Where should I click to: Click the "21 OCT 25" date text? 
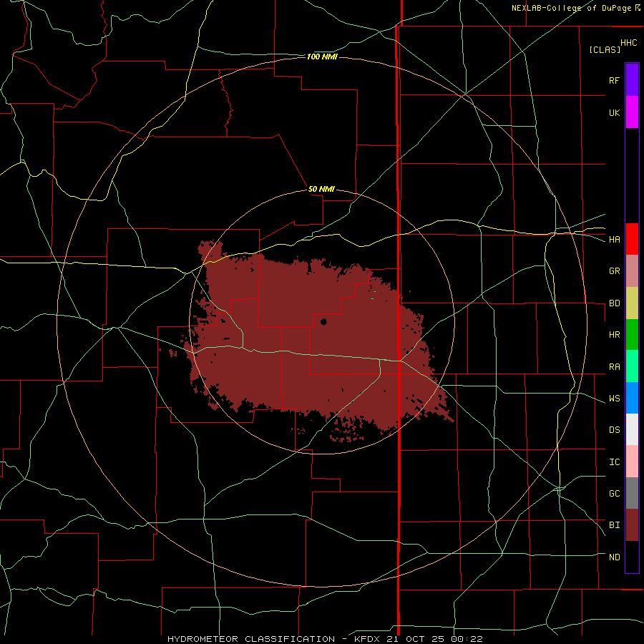416,639
